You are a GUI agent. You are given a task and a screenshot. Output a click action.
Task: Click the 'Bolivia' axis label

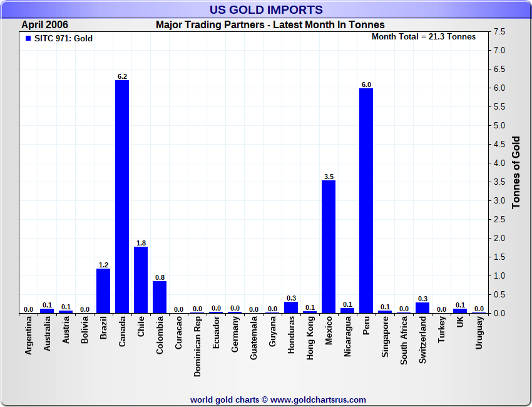tap(84, 330)
